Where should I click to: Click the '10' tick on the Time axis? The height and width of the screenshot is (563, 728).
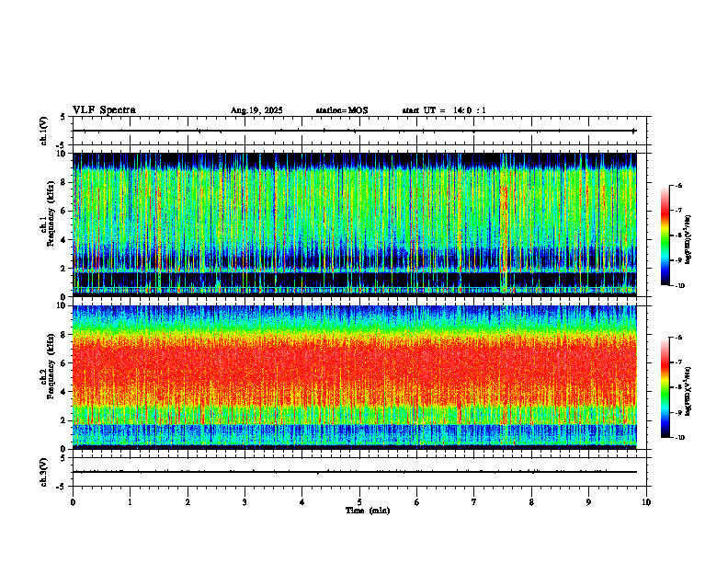[646, 502]
